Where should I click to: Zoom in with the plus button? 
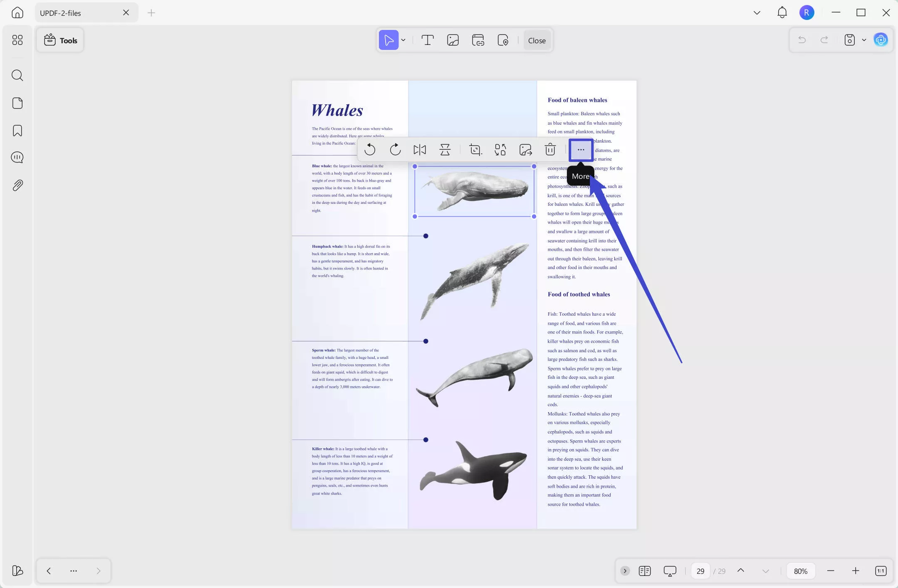tap(856, 571)
